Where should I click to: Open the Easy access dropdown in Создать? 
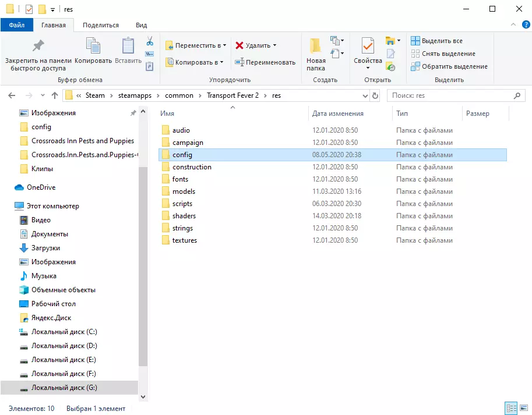point(337,54)
